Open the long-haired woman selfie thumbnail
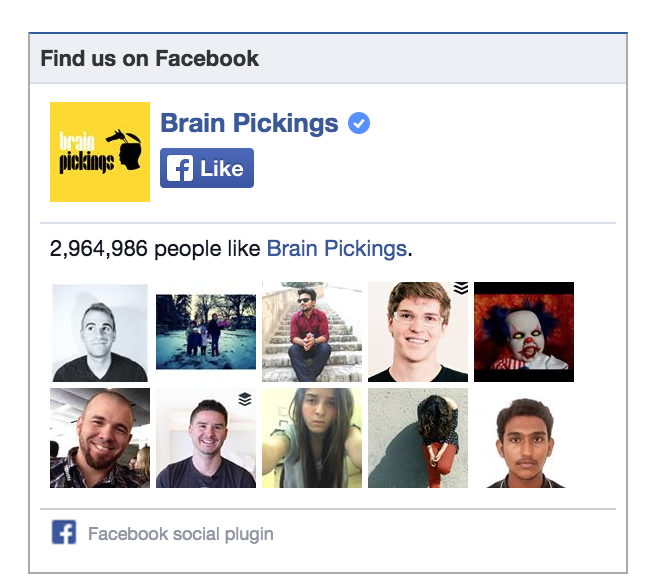The width and height of the screenshot is (650, 588). [312, 438]
